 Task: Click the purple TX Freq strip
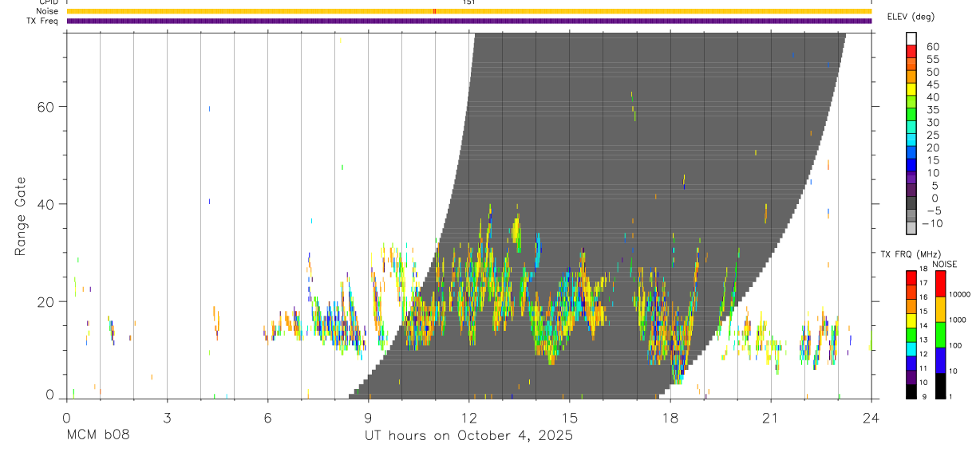point(468,21)
